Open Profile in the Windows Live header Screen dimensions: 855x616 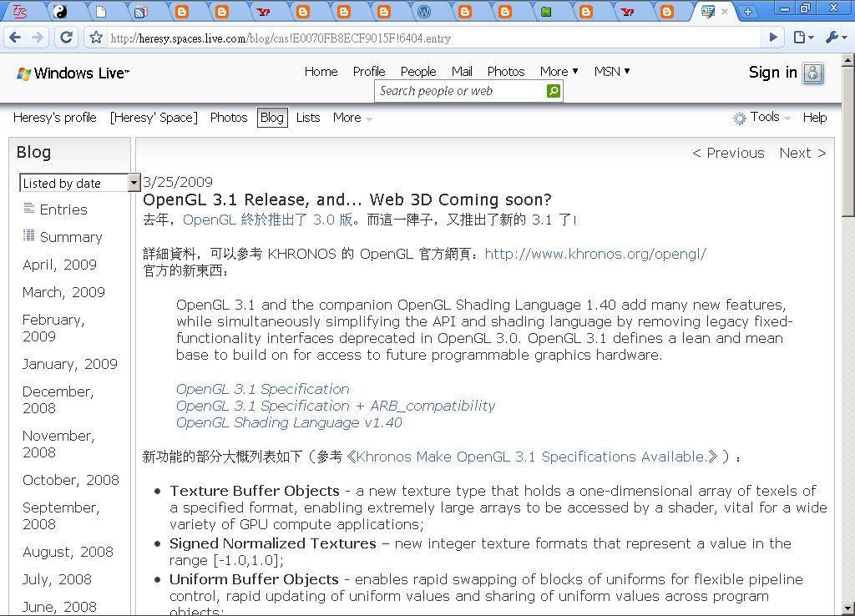click(369, 72)
